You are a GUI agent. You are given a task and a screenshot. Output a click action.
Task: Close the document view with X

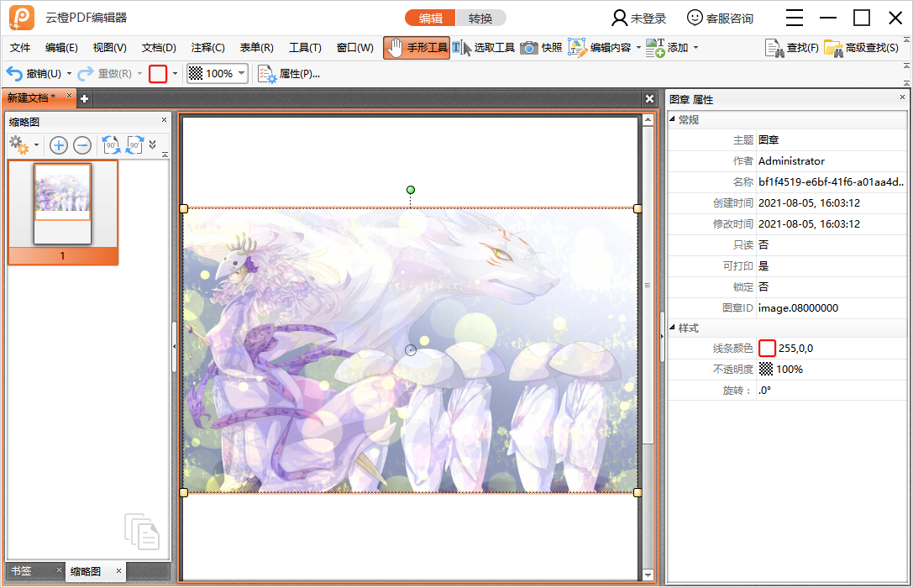[x=650, y=98]
